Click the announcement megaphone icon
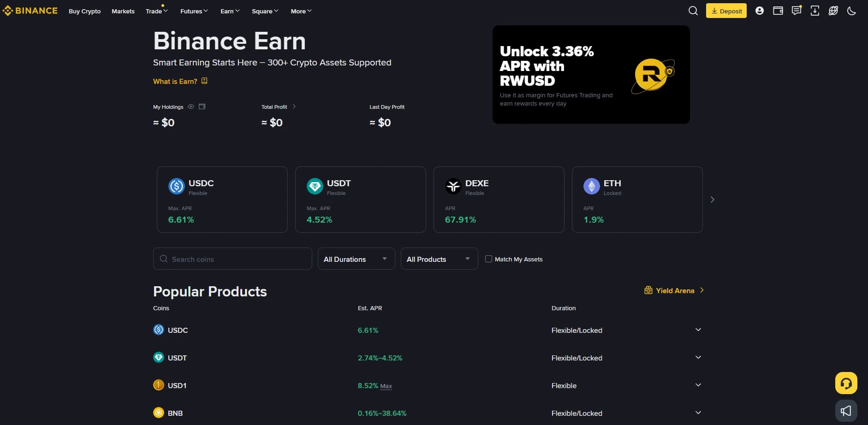The height and width of the screenshot is (425, 868). tap(846, 411)
